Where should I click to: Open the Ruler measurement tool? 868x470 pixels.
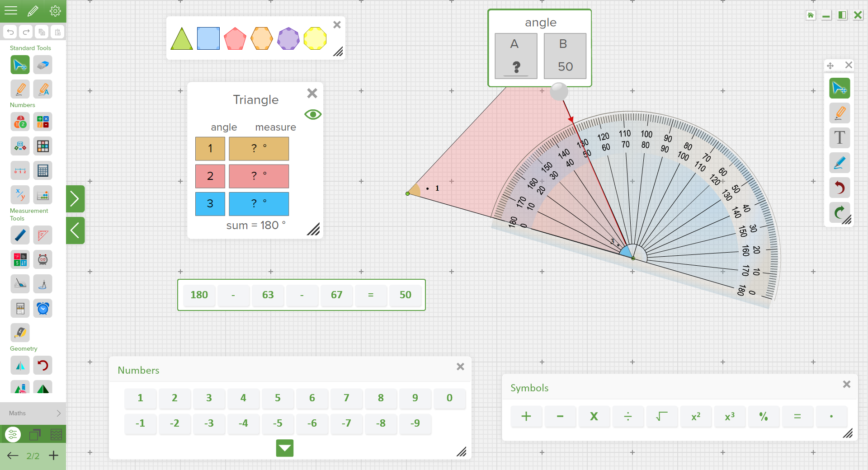pos(20,235)
